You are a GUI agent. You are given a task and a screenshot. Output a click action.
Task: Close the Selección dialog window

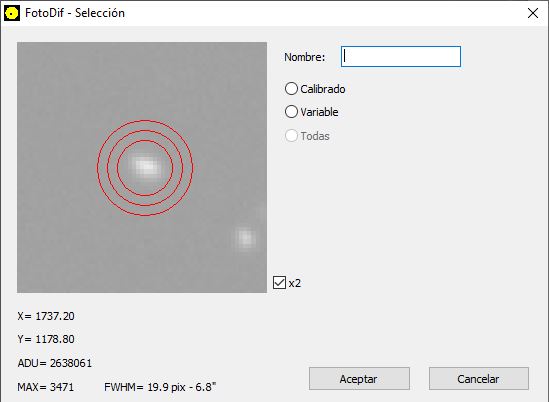pos(533,13)
